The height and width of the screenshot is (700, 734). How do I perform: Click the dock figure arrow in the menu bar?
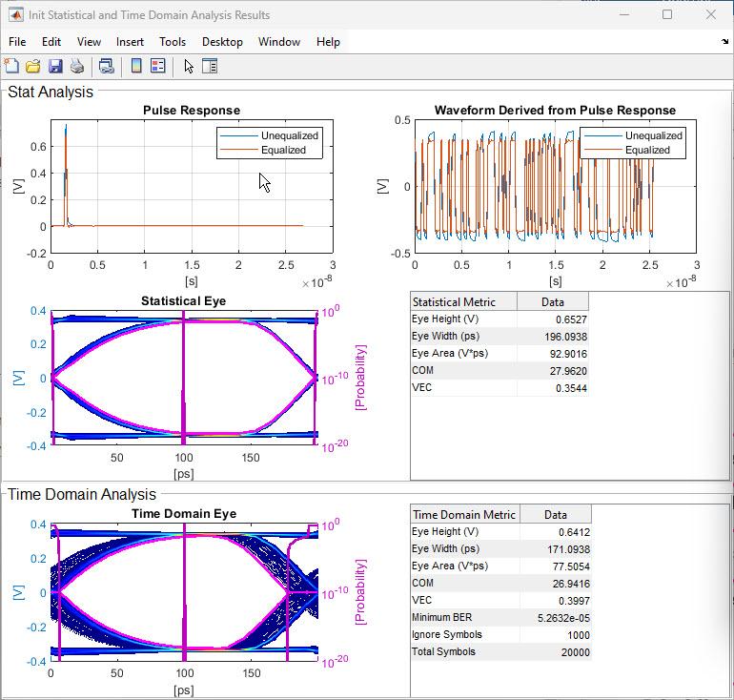(725, 42)
